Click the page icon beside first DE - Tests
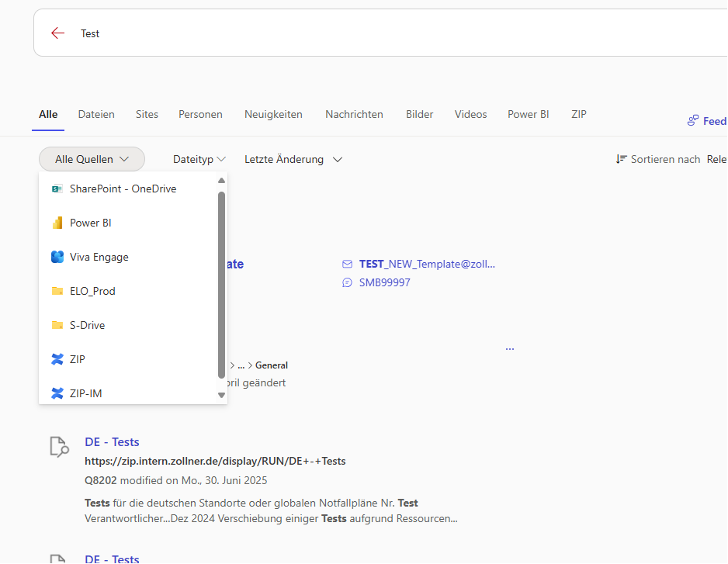The image size is (728, 564). click(59, 447)
